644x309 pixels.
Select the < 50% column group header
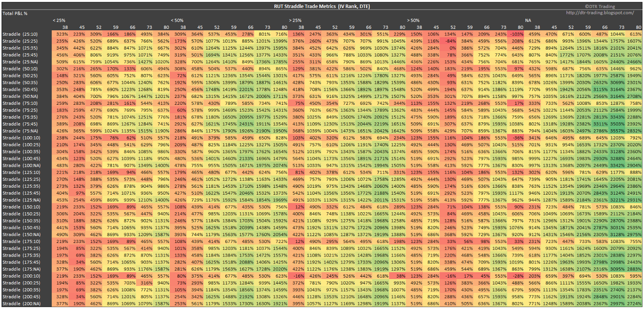click(x=177, y=20)
